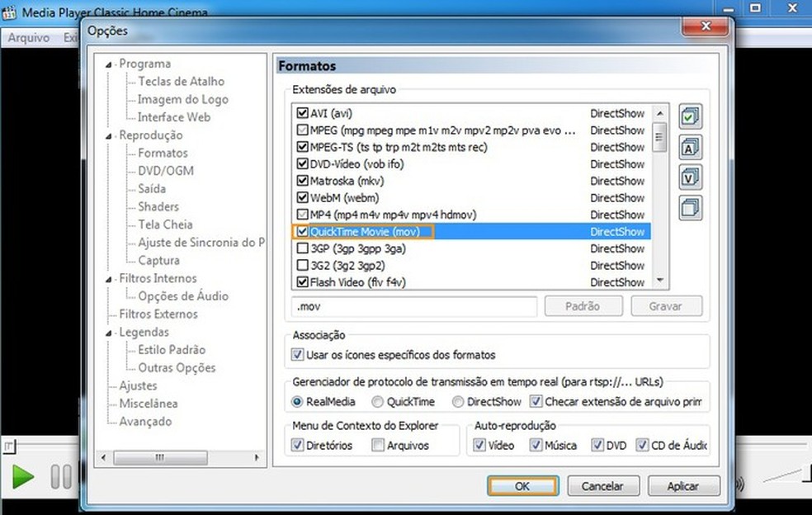812x515 pixels.
Task: Toggle the Vídeo auto-reprodução checkbox
Action: [479, 445]
